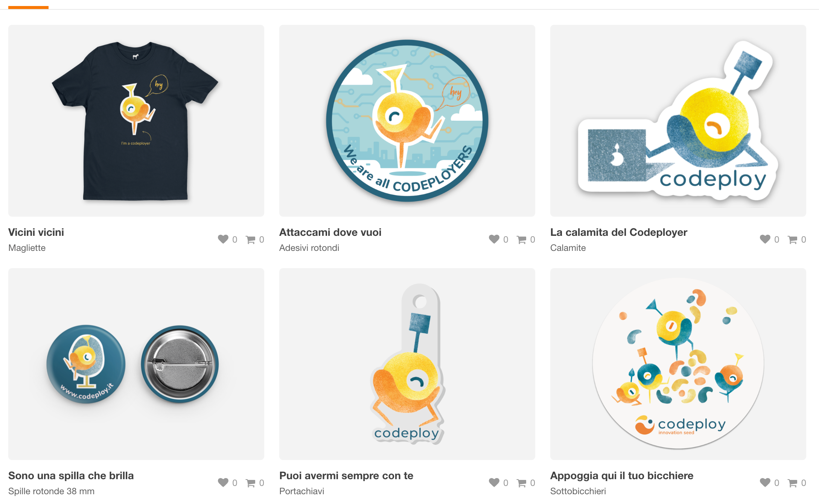Like Appoggia qui il tuo bicchiere heart

765,483
